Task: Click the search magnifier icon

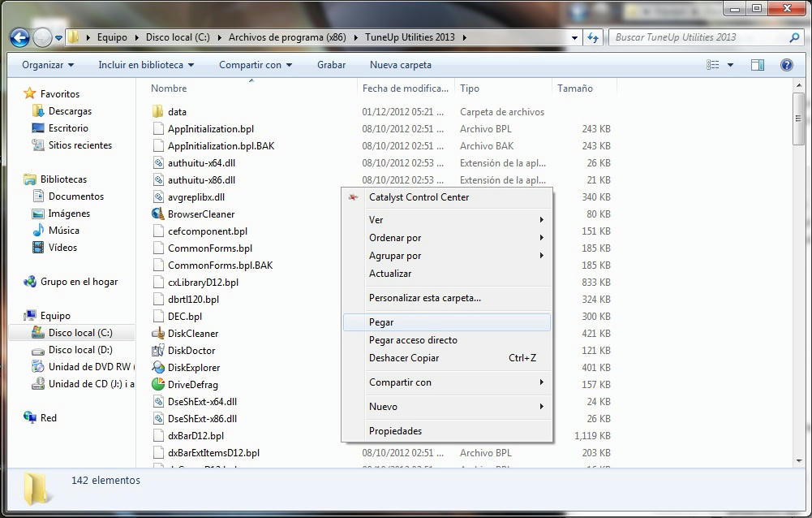Action: click(794, 37)
